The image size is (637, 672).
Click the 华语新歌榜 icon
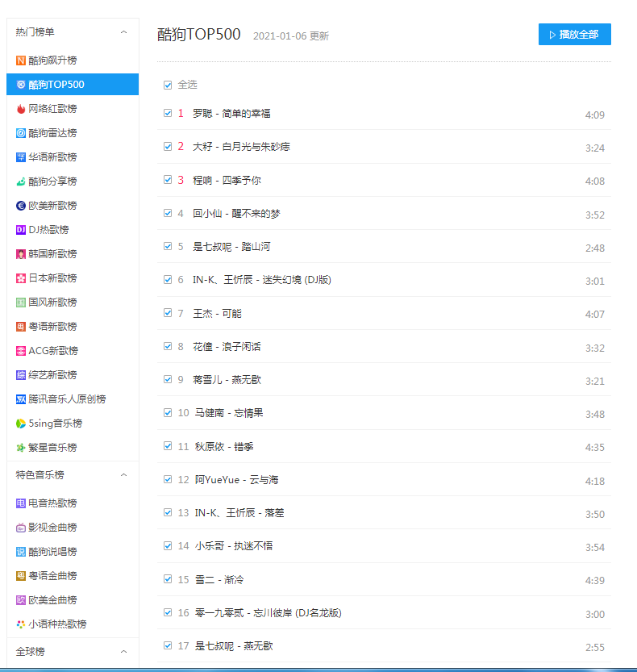click(21, 157)
